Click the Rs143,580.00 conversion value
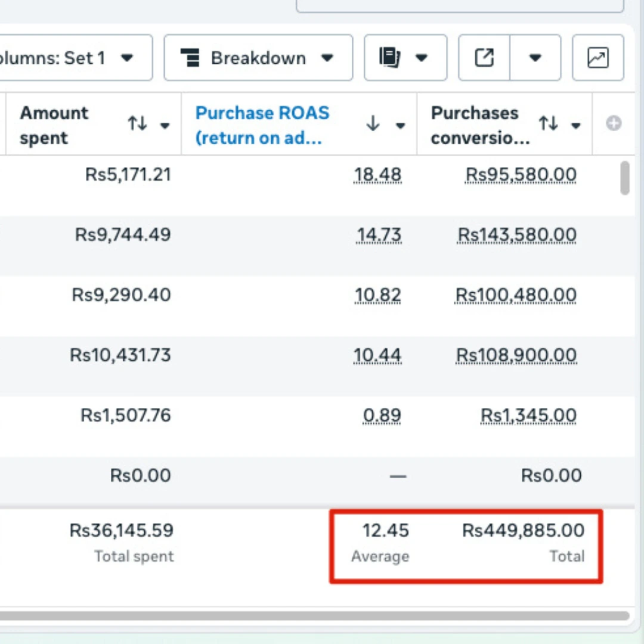Image resolution: width=644 pixels, height=644 pixels. tap(517, 235)
